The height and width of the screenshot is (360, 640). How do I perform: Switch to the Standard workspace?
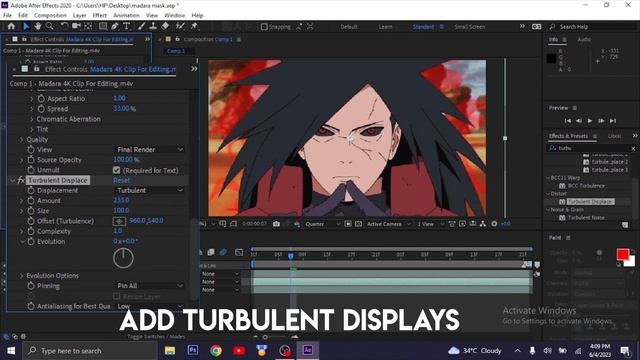pyautogui.click(x=423, y=27)
